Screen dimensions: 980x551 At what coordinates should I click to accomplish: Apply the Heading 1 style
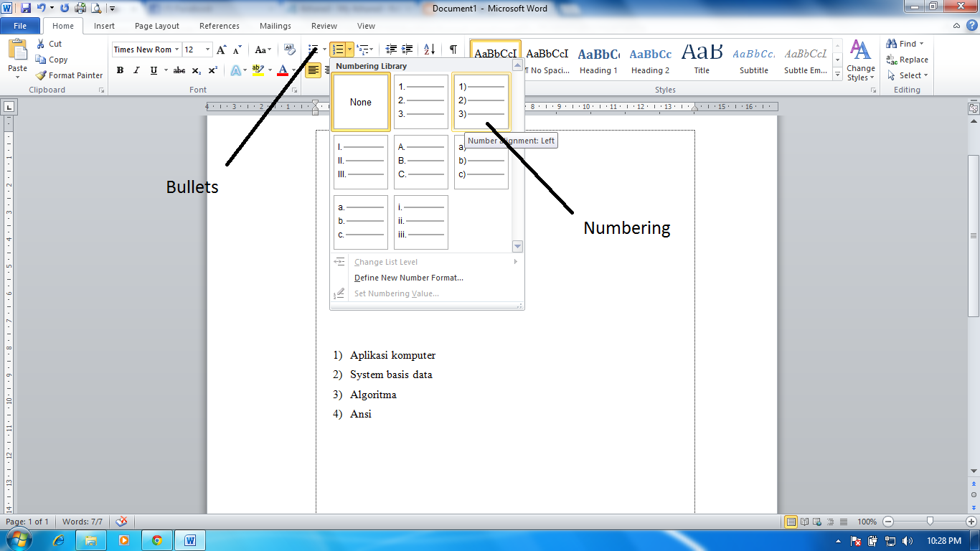[598, 60]
